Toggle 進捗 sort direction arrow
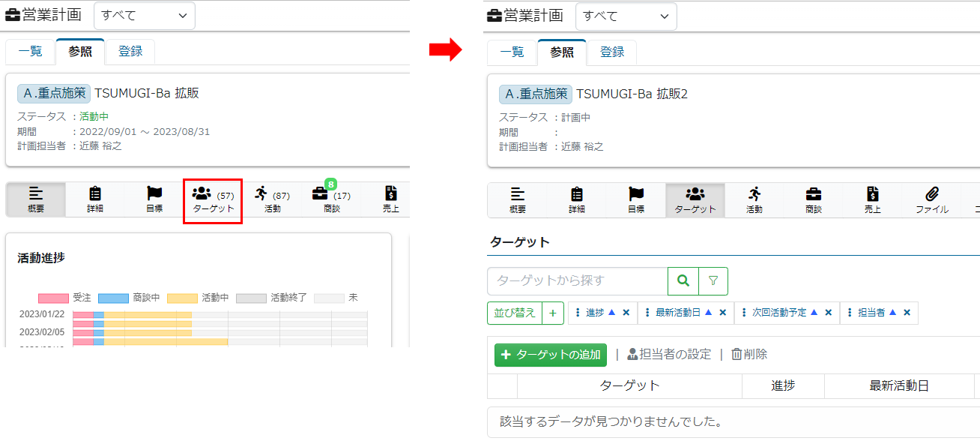The width and height of the screenshot is (980, 444). pos(611,313)
